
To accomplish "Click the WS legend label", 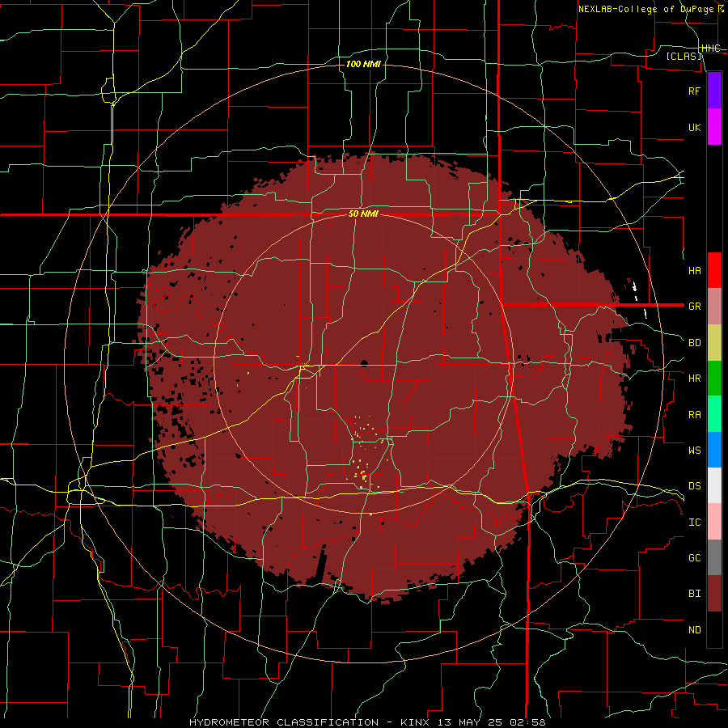I will click(694, 450).
